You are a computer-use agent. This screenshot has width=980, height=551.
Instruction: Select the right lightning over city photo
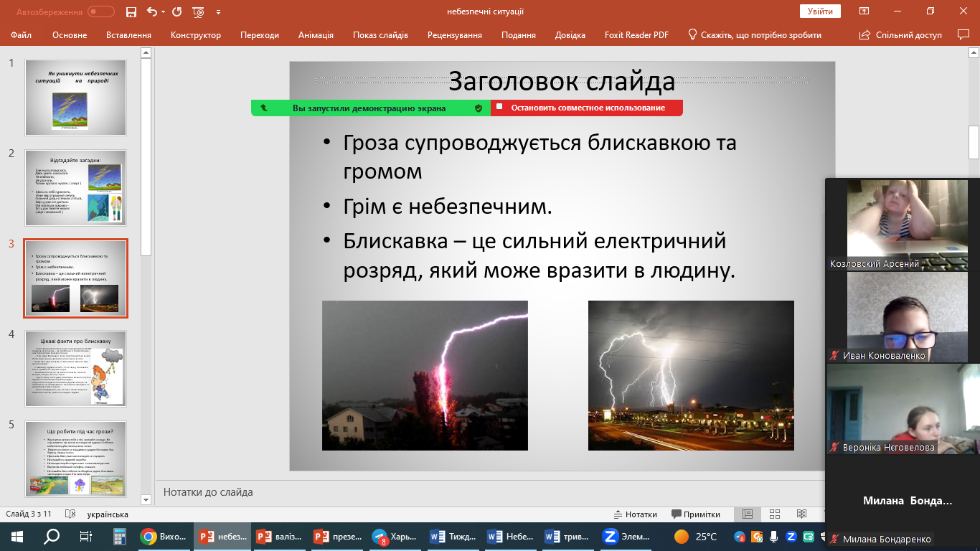691,375
